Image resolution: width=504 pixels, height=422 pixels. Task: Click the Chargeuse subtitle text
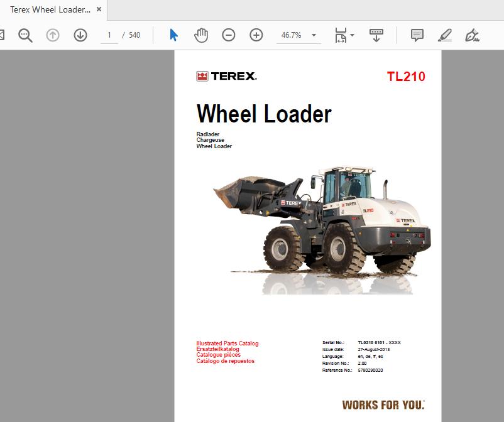coord(211,140)
